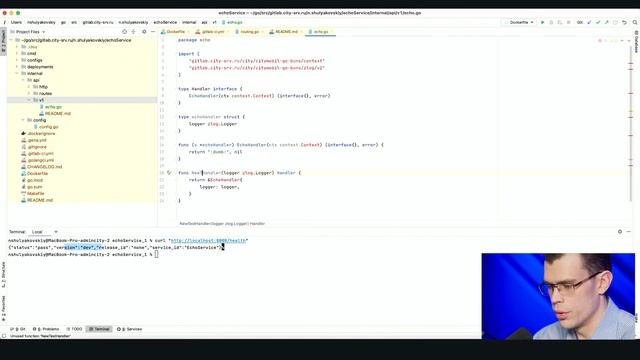Run the Dockerfile configuration with the green play icon
The width and height of the screenshot is (640, 360).
coord(542,22)
